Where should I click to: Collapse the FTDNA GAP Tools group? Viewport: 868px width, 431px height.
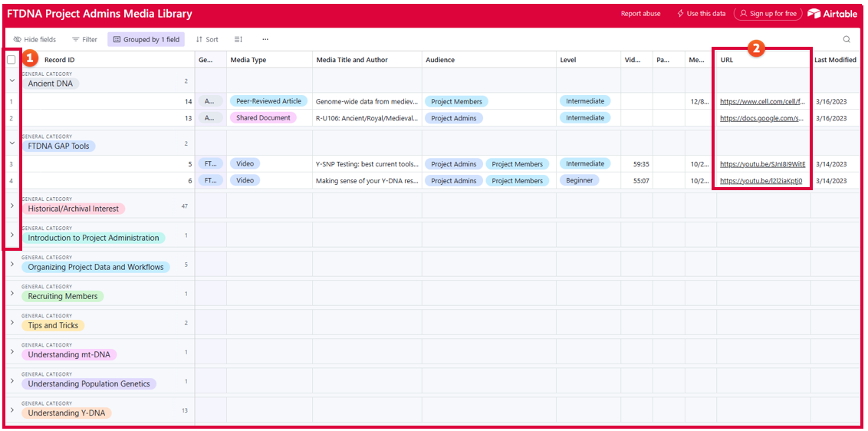12,143
